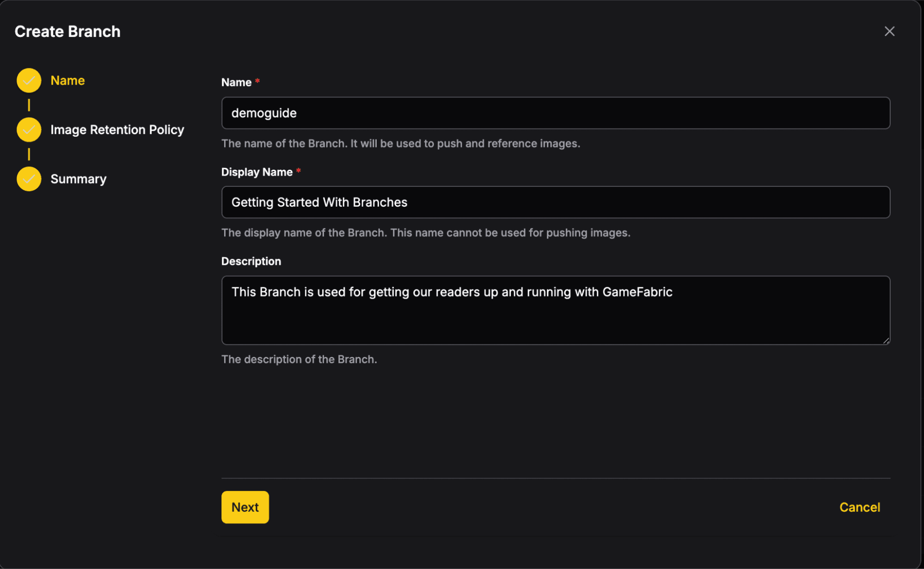The image size is (924, 569).
Task: Click the yellow Next button
Action: point(245,507)
